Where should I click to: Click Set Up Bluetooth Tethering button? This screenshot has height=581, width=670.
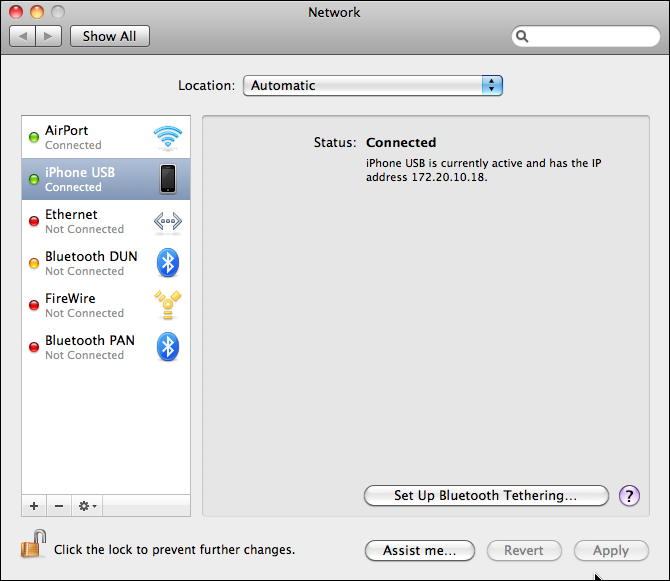(x=486, y=496)
